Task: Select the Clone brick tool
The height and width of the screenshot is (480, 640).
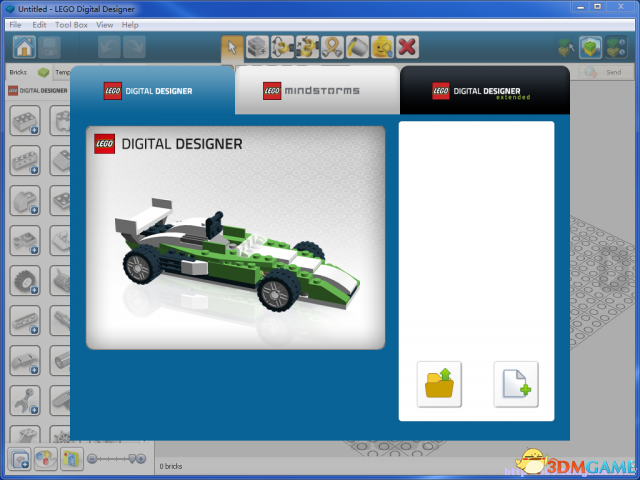Action: click(257, 47)
